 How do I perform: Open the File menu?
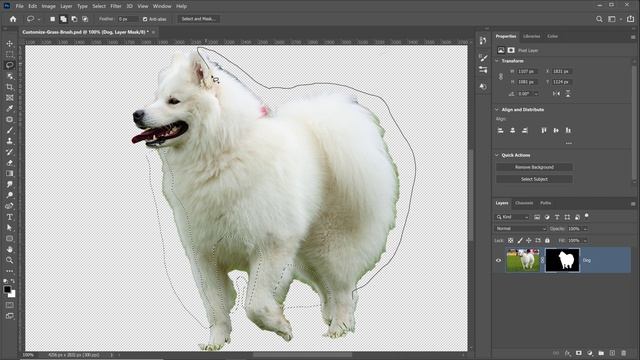click(x=19, y=6)
